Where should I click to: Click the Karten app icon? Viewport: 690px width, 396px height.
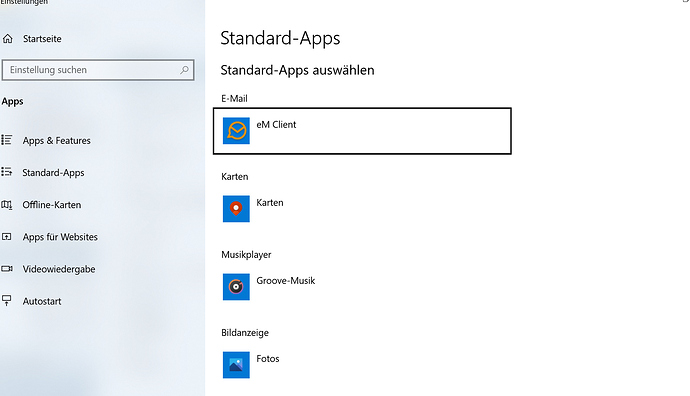[x=236, y=209]
